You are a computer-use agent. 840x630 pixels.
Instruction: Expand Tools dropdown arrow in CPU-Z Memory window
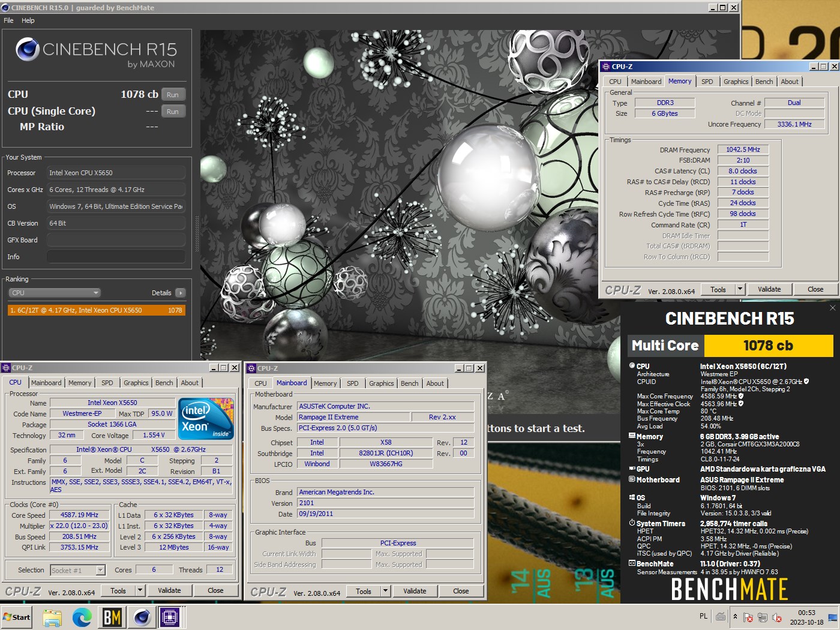click(740, 289)
